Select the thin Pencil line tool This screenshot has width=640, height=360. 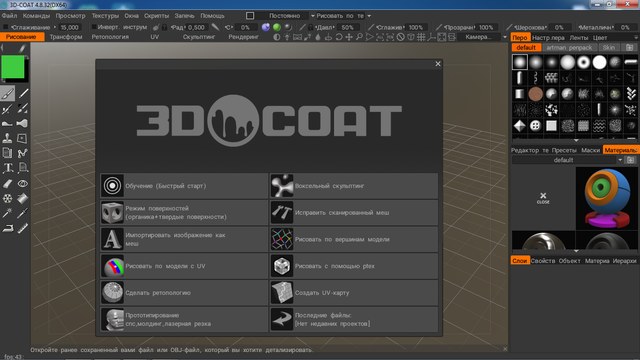tap(23, 94)
